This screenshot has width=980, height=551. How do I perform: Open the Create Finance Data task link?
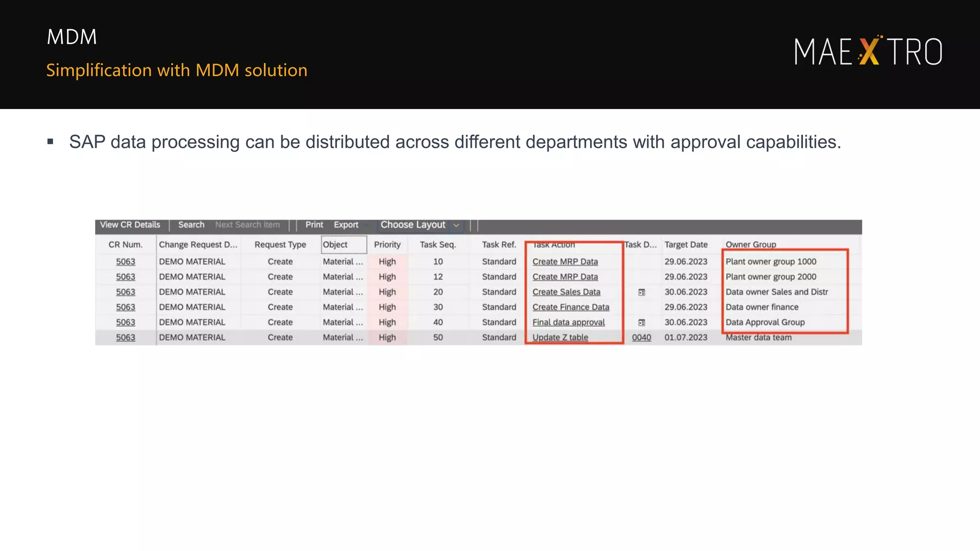click(x=571, y=307)
